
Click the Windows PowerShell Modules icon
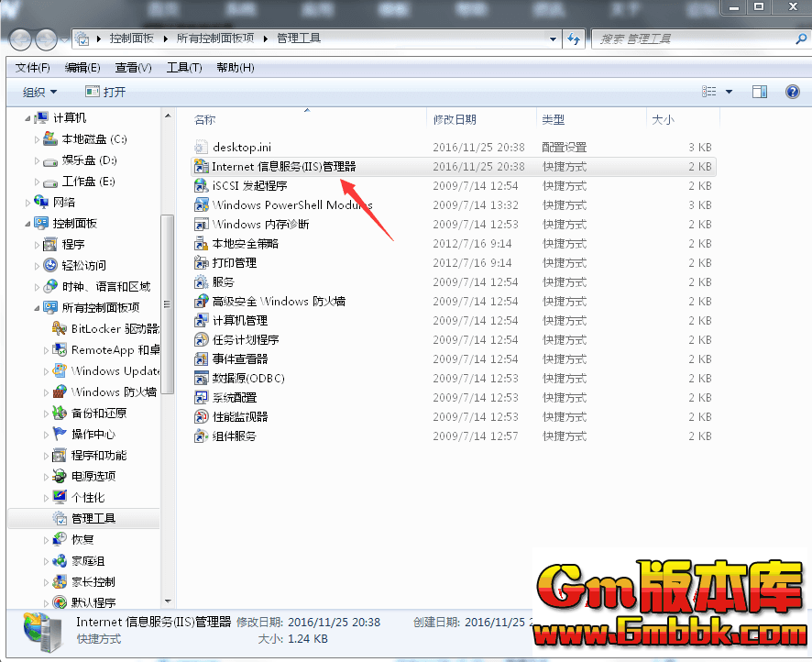click(x=201, y=205)
